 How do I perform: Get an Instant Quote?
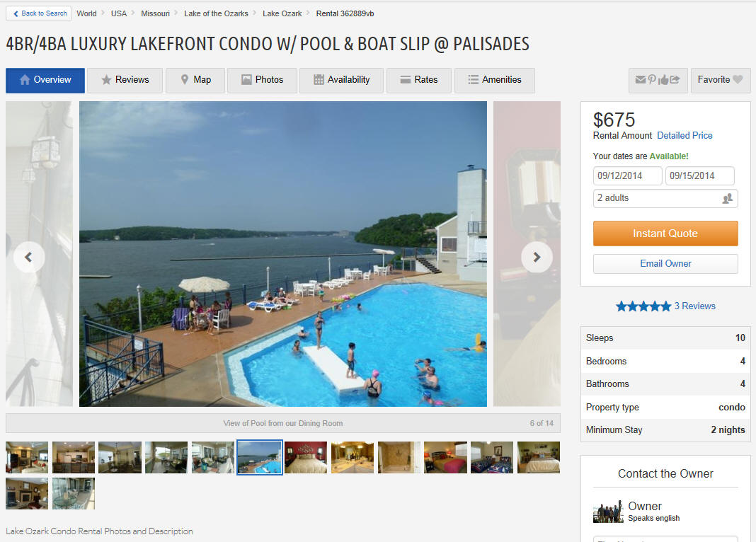click(665, 233)
